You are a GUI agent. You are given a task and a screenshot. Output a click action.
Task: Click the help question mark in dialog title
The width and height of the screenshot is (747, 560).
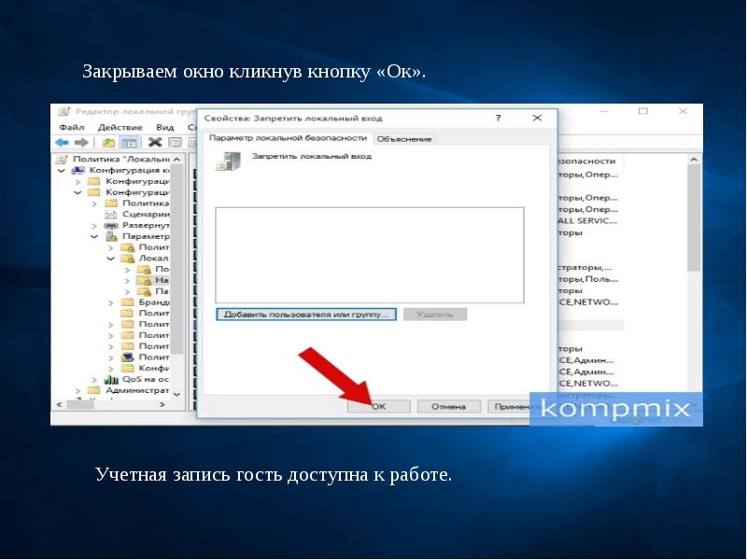498,119
